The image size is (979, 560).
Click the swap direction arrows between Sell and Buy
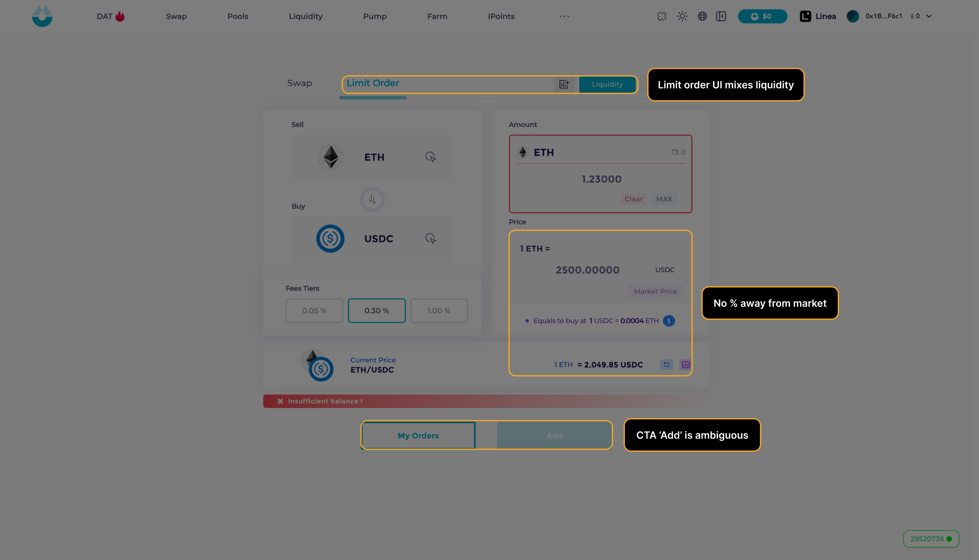372,199
